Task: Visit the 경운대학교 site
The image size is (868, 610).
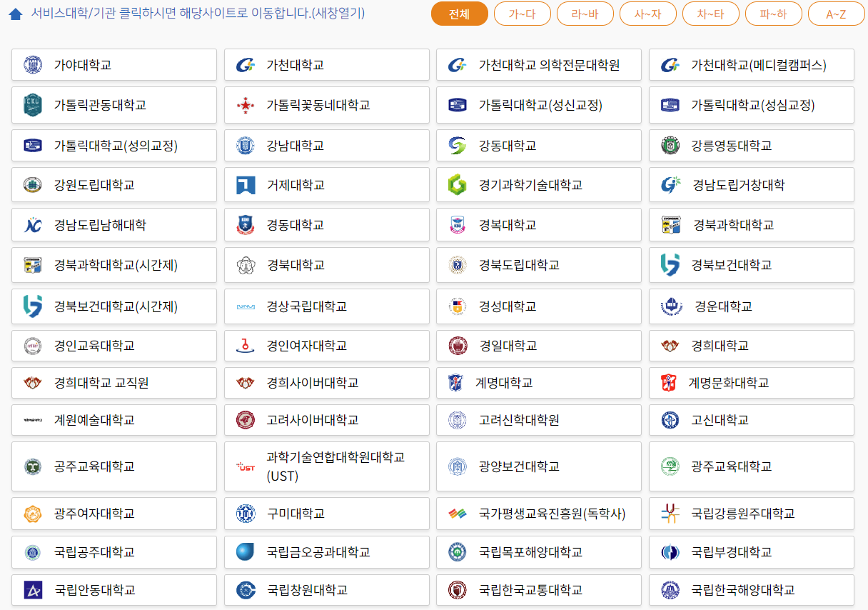Action: click(x=752, y=306)
